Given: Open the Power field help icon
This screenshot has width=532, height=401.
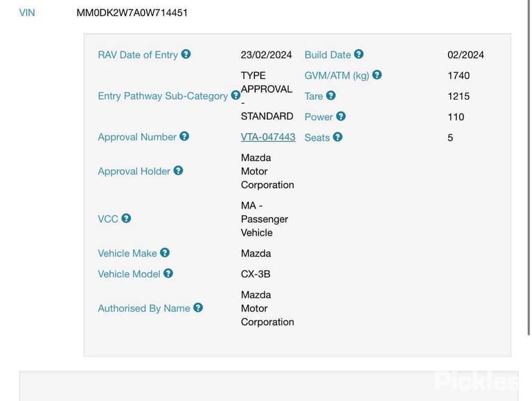Looking at the screenshot, I should (x=341, y=116).
